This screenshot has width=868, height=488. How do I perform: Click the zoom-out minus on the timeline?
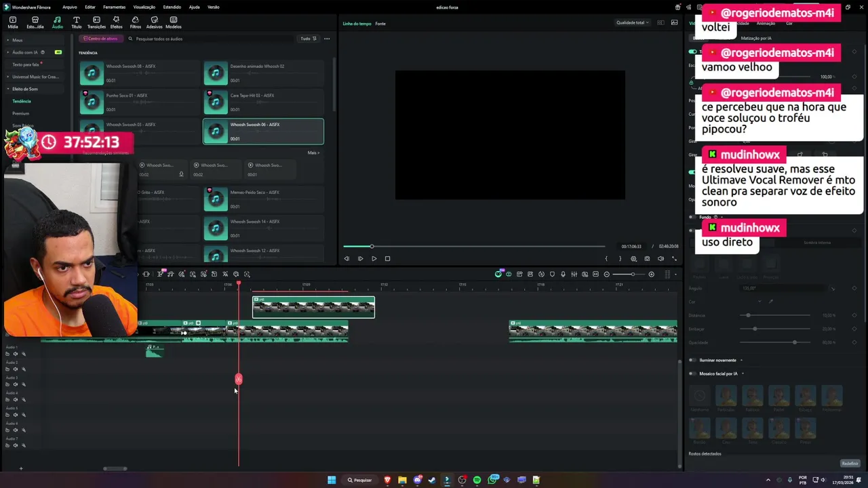tap(607, 274)
